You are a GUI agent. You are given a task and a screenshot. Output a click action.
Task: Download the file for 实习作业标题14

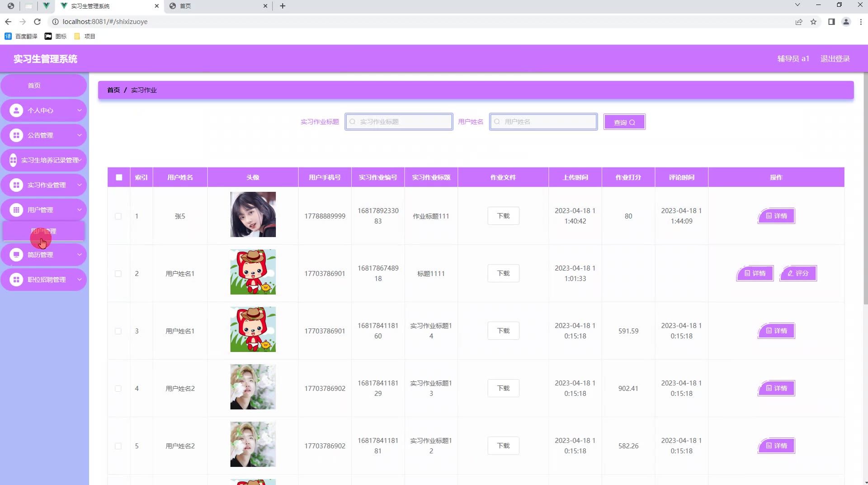503,331
